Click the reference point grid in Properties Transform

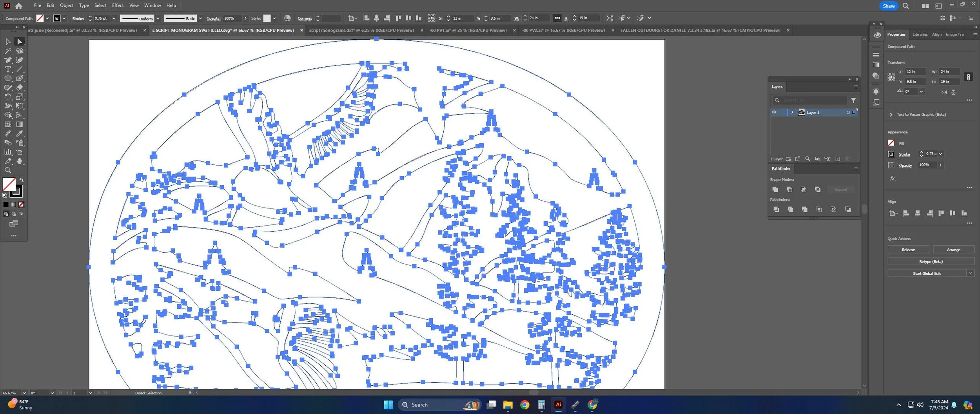click(891, 77)
